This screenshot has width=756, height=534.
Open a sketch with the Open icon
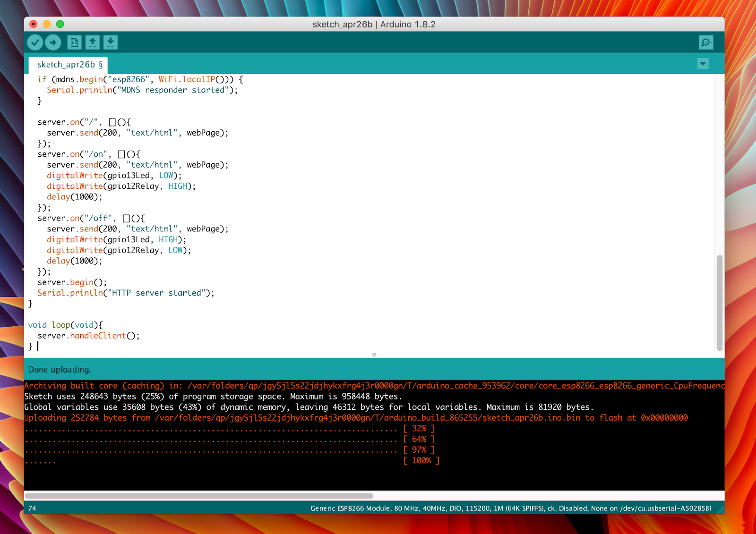coord(93,42)
